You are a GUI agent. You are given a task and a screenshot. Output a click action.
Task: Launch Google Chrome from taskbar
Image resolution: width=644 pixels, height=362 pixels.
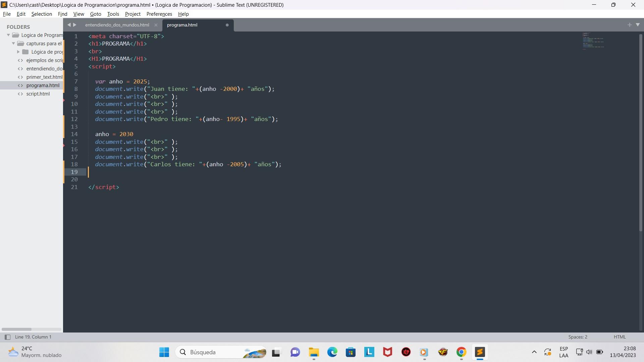click(462, 352)
